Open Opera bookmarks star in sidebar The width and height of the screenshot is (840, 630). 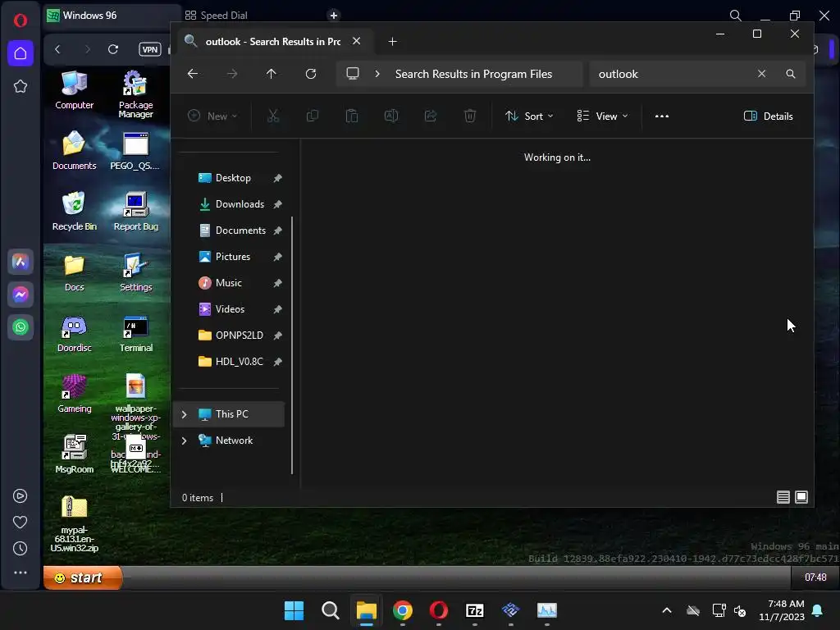(x=21, y=86)
